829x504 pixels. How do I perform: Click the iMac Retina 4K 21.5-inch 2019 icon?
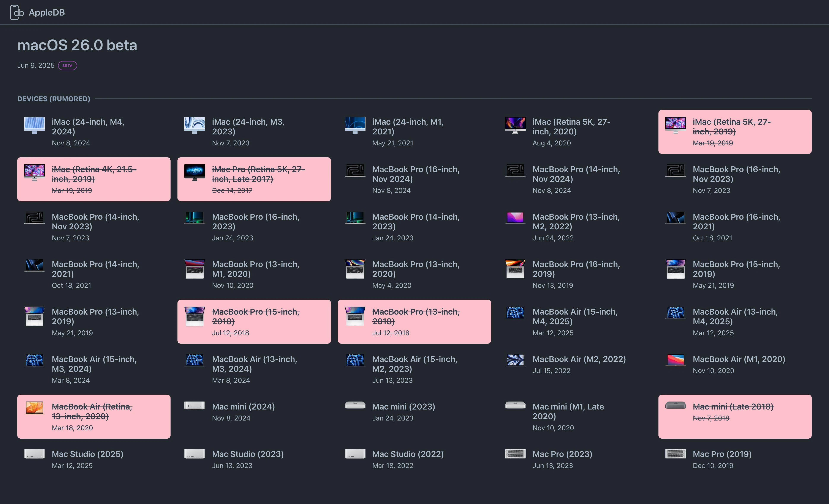(x=34, y=172)
